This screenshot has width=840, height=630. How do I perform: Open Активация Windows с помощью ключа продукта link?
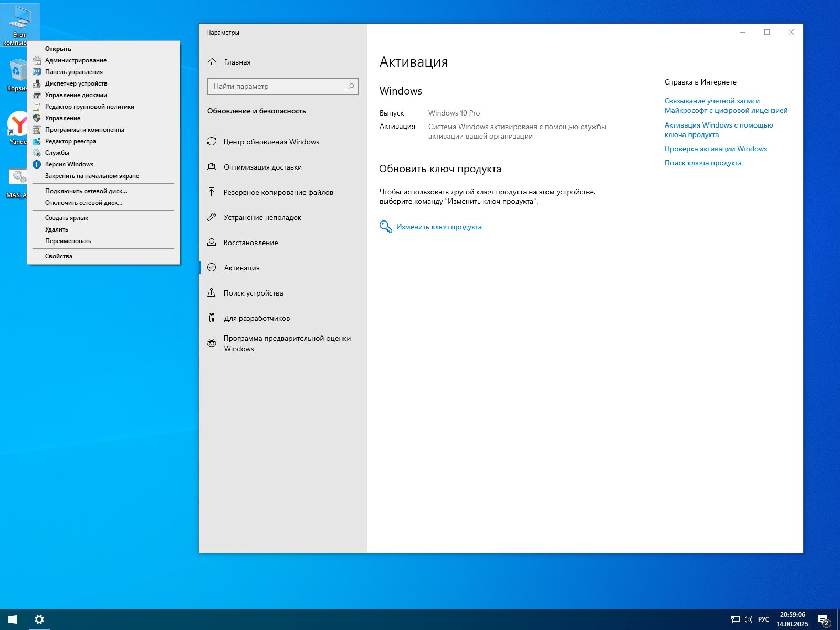(x=719, y=130)
